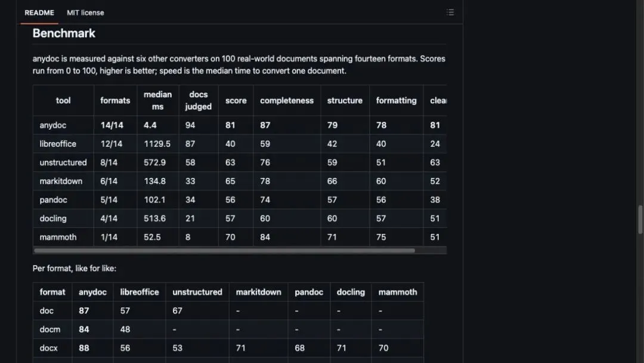Click the docm row format cell

pyautogui.click(x=52, y=330)
